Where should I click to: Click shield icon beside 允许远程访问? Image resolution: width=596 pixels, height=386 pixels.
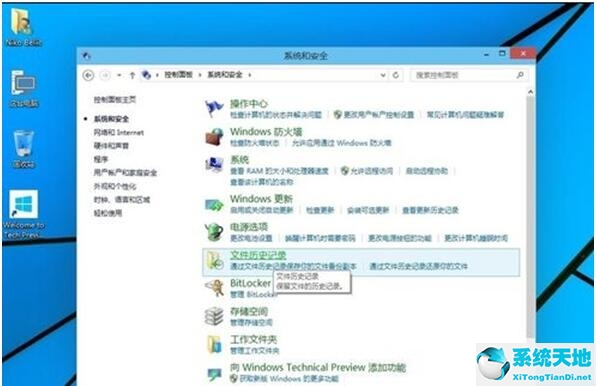[344, 171]
